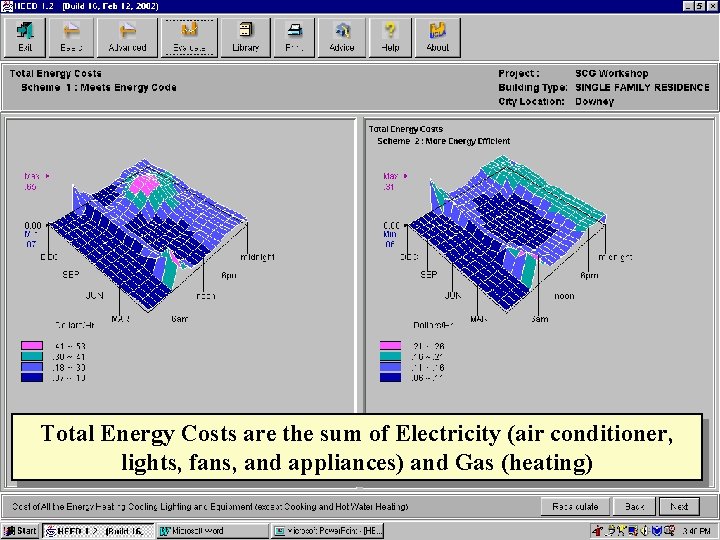Open the Windows Start menu
Viewport: 720px width, 540px height.
tap(20, 531)
